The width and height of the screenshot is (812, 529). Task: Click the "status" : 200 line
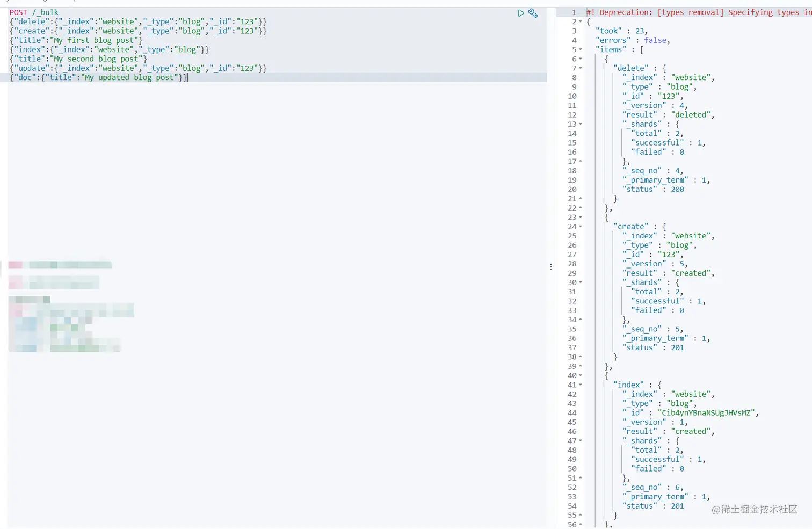[653, 190]
